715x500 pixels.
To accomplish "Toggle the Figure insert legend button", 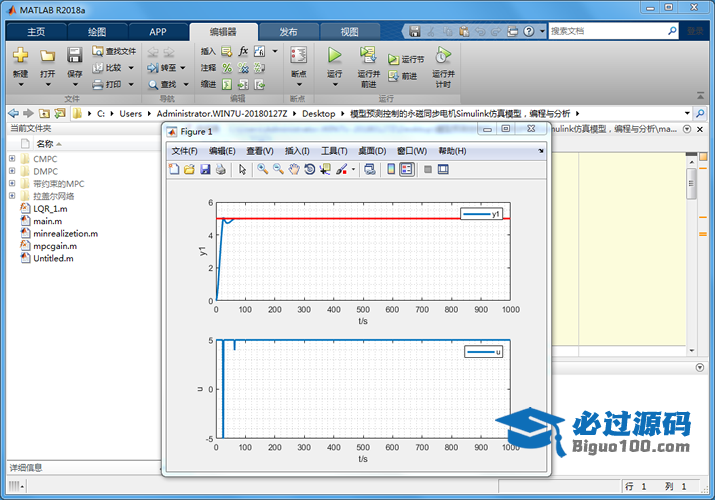I will pos(407,170).
